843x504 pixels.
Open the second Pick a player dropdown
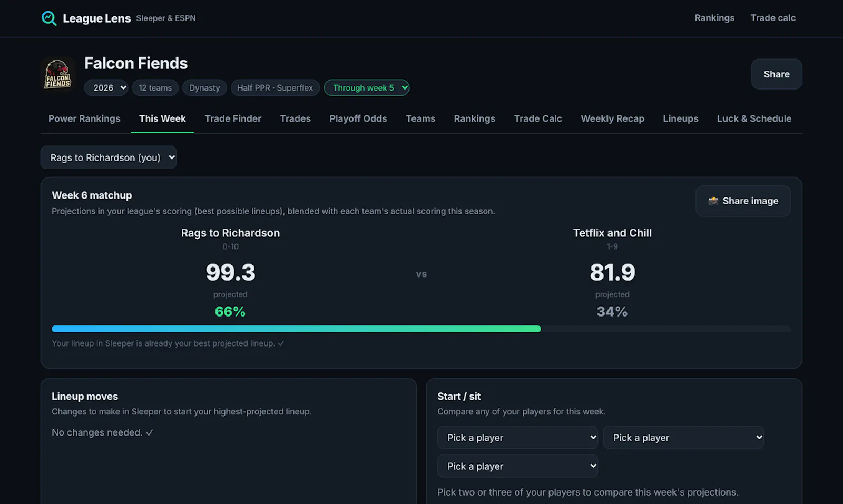point(683,438)
